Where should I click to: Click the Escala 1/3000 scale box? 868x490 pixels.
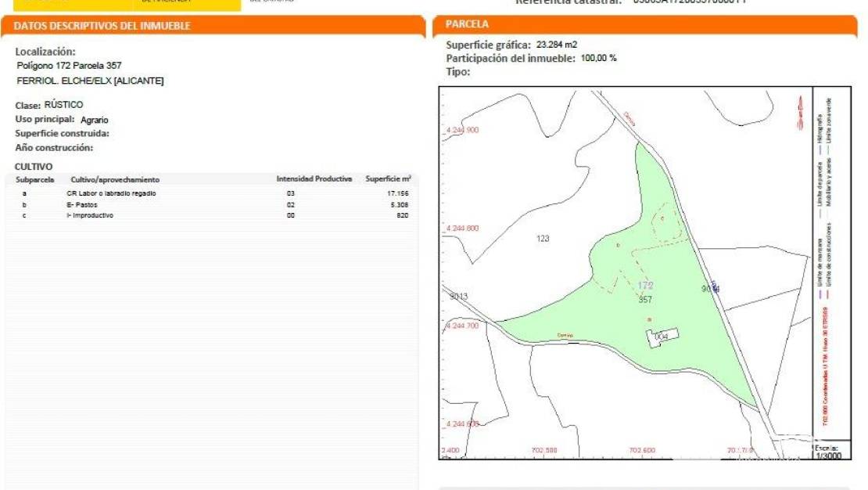pos(827,452)
